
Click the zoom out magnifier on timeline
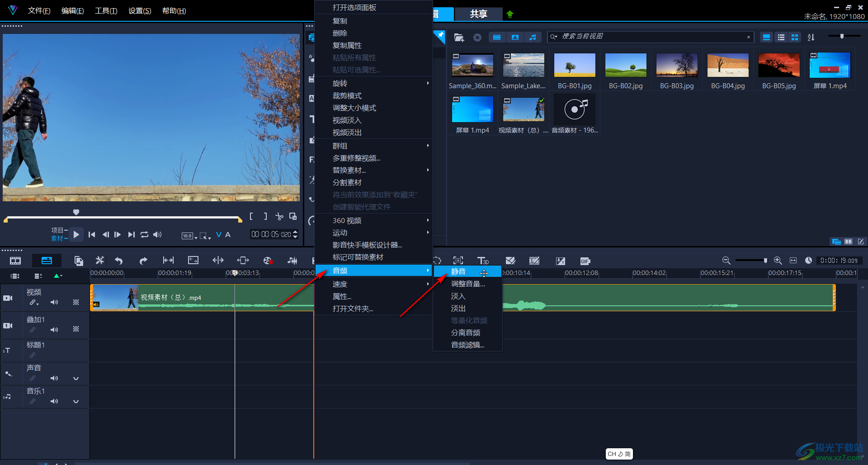tap(726, 261)
